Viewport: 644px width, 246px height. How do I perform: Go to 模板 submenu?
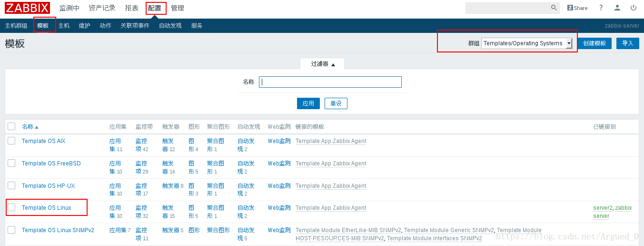click(x=43, y=26)
